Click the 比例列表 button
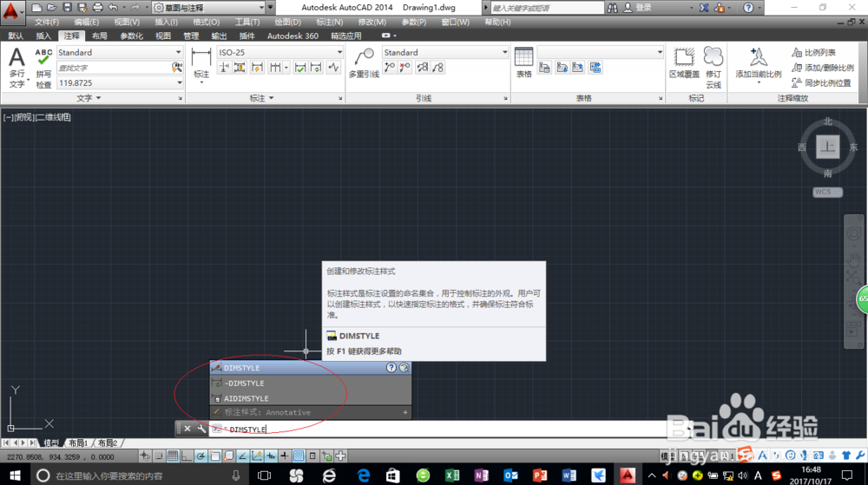Image resolution: width=868 pixels, height=485 pixels. [x=814, y=53]
